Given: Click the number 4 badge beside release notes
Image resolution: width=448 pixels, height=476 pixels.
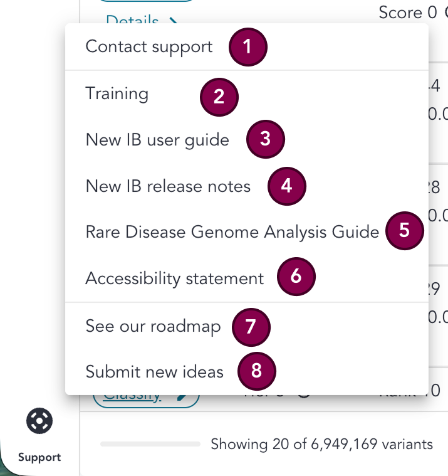Looking at the screenshot, I should click(x=287, y=186).
